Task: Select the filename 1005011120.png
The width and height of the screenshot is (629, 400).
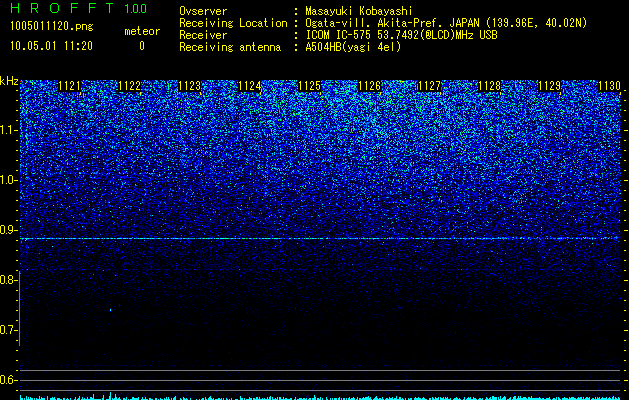Action: coord(52,27)
